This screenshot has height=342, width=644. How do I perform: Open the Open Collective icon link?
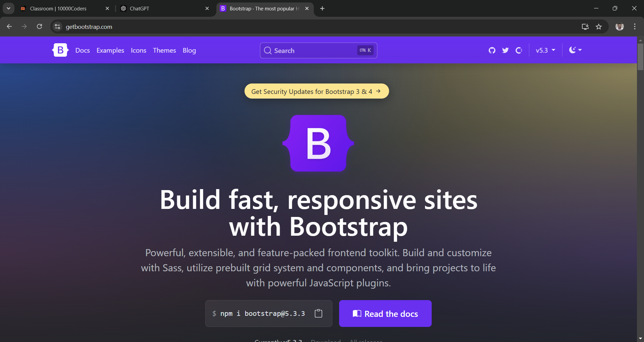click(519, 50)
